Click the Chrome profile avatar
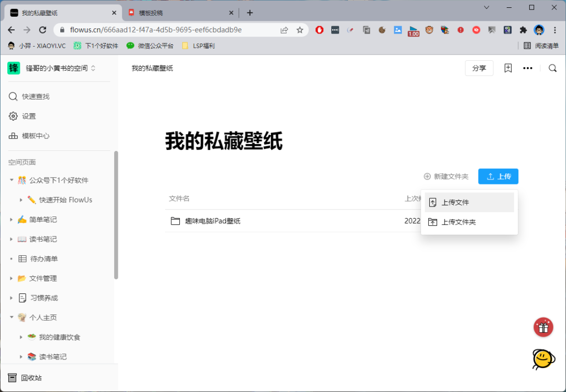Image resolution: width=566 pixels, height=392 pixels. coord(539,30)
